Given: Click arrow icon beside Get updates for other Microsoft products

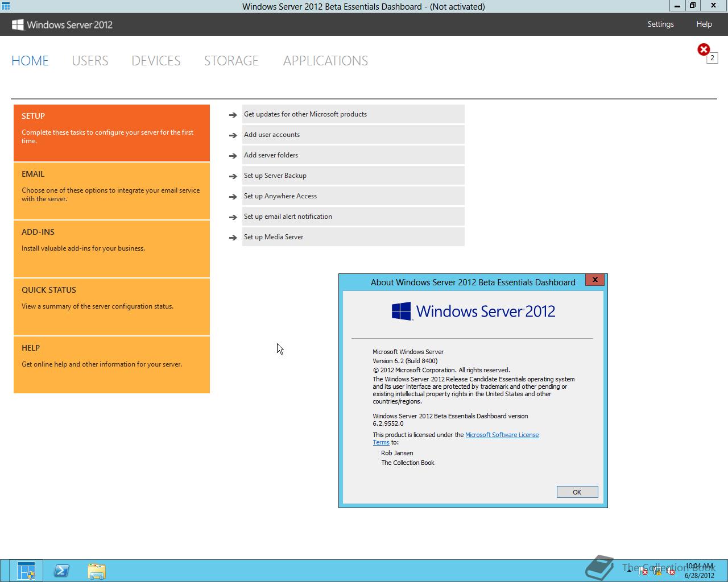Looking at the screenshot, I should click(x=233, y=115).
